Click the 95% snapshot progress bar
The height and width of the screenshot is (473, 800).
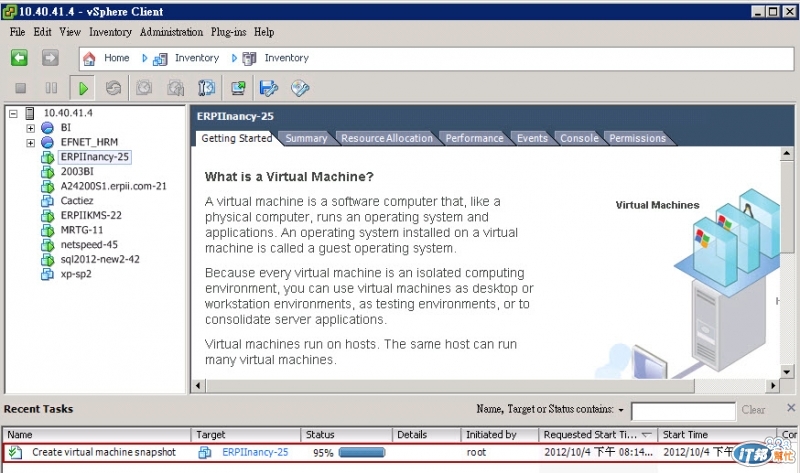point(362,452)
